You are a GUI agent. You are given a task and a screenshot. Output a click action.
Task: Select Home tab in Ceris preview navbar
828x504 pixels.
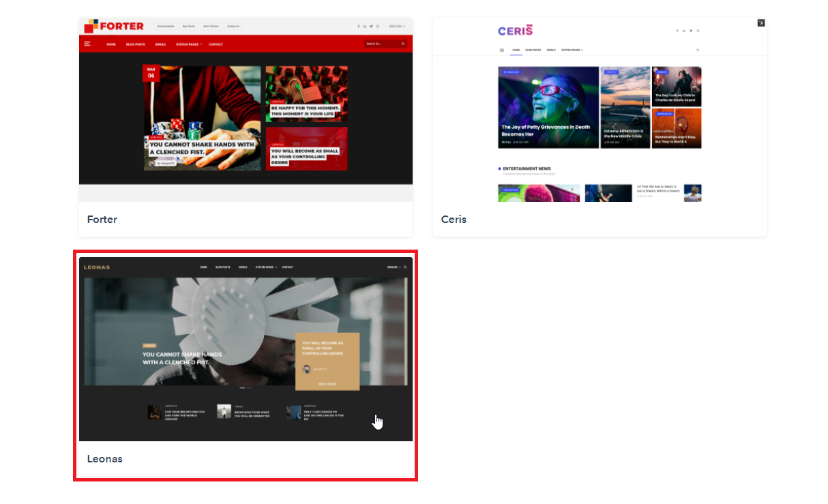(516, 50)
